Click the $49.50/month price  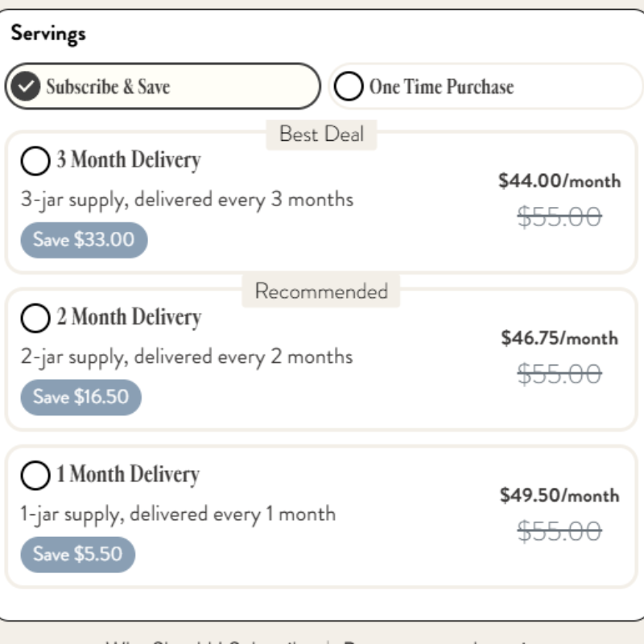pos(559,495)
